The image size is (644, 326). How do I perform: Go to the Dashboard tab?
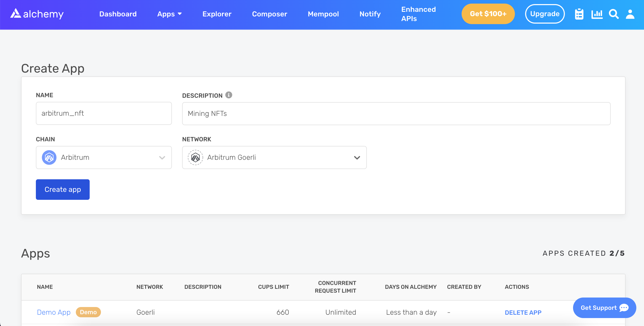[x=118, y=14]
